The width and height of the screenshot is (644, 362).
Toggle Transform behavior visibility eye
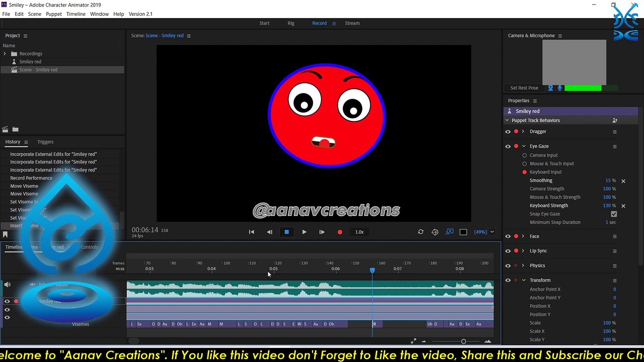[x=508, y=280]
